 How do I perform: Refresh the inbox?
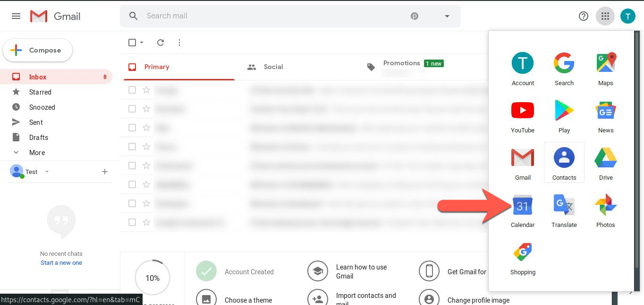tap(161, 43)
